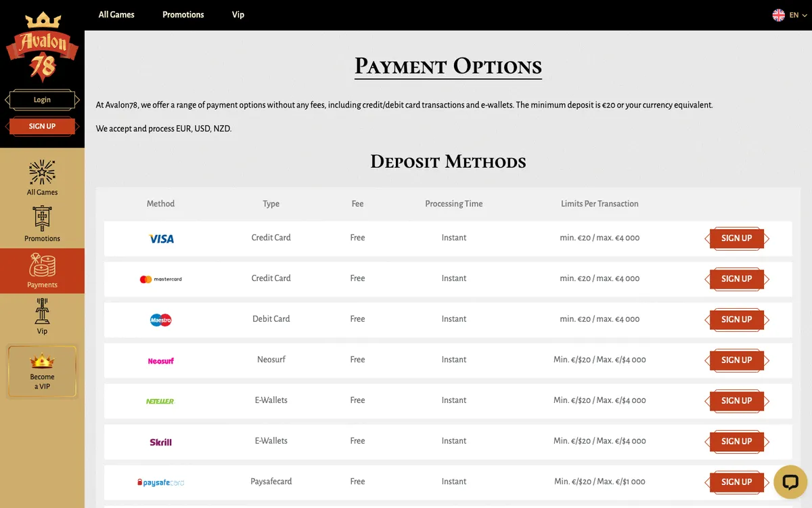Click the Mastercard logo
Viewport: 812px width, 508px height.
[160, 279]
